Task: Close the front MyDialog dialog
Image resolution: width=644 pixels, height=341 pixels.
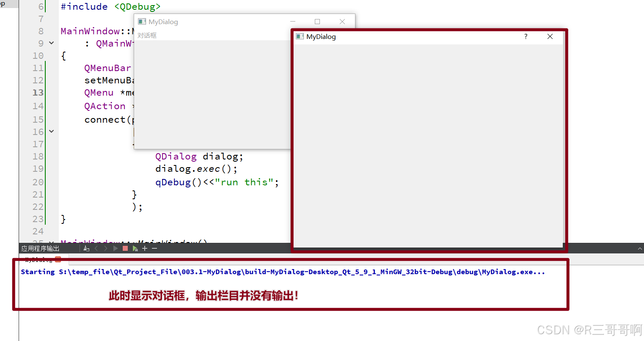Action: pos(550,36)
